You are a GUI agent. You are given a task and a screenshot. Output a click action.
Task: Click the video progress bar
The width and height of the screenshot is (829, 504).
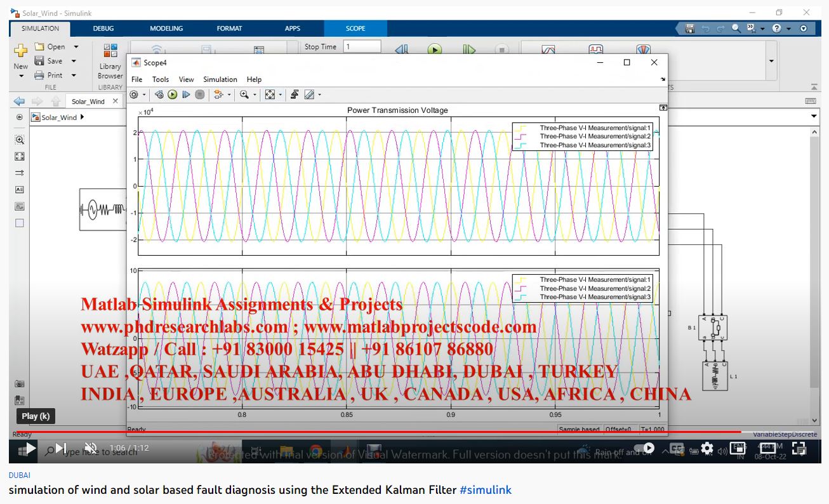(381, 432)
